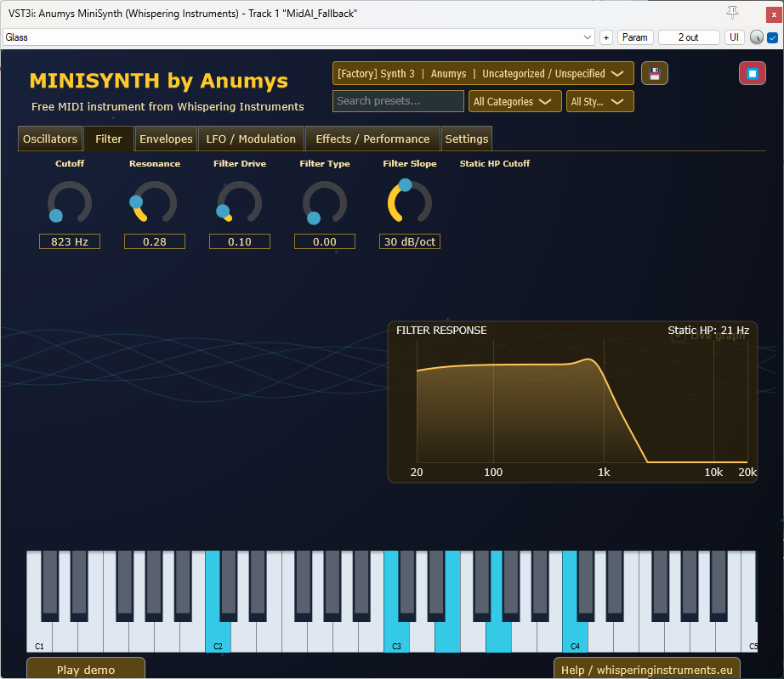The width and height of the screenshot is (784, 679).
Task: Click the 0.00 filter type value box
Action: (x=325, y=241)
